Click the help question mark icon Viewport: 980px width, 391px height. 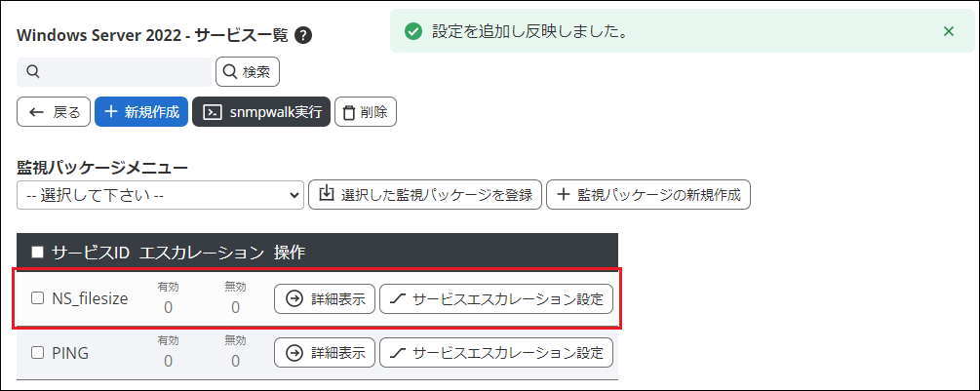tap(303, 36)
